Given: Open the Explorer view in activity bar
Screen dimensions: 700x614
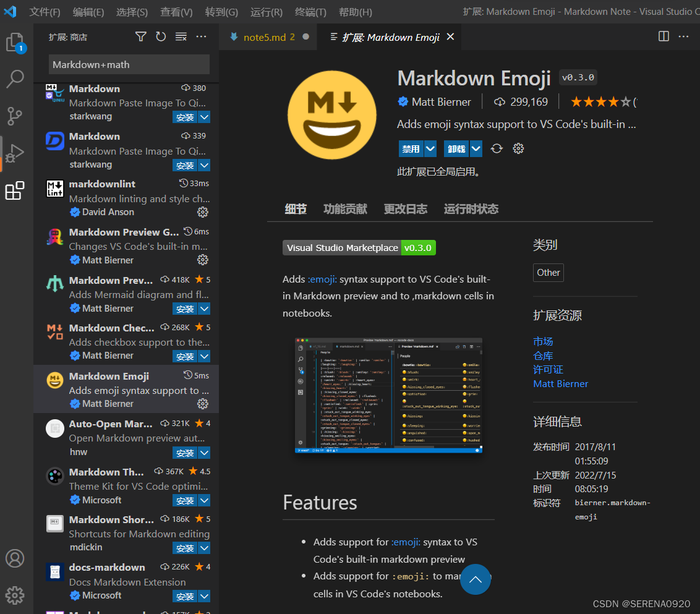Looking at the screenshot, I should pyautogui.click(x=15, y=43).
